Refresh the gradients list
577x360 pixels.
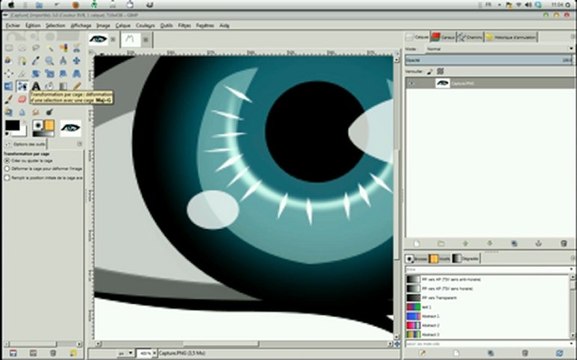click(560, 353)
